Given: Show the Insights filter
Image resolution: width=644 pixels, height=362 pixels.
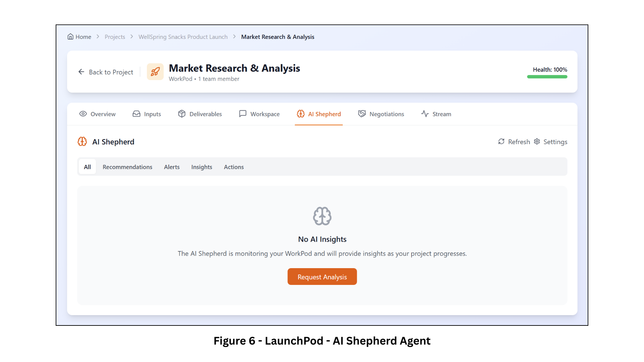Looking at the screenshot, I should pos(202,167).
